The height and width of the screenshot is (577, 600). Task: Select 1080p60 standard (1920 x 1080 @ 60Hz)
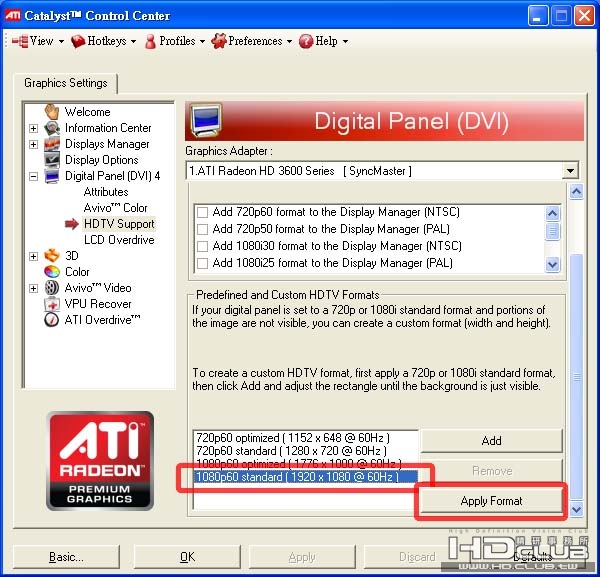pyautogui.click(x=305, y=477)
